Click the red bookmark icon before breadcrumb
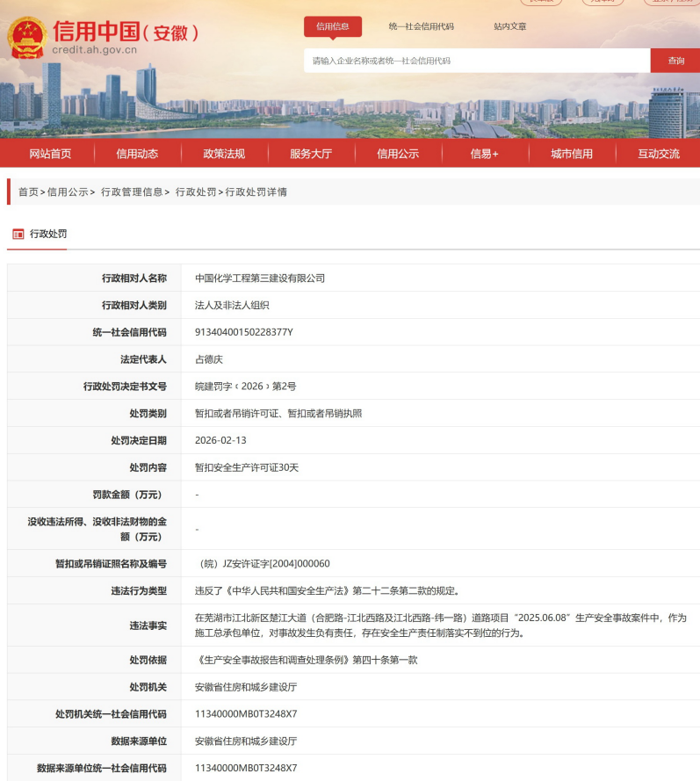Image resolution: width=700 pixels, height=781 pixels. [x=10, y=192]
